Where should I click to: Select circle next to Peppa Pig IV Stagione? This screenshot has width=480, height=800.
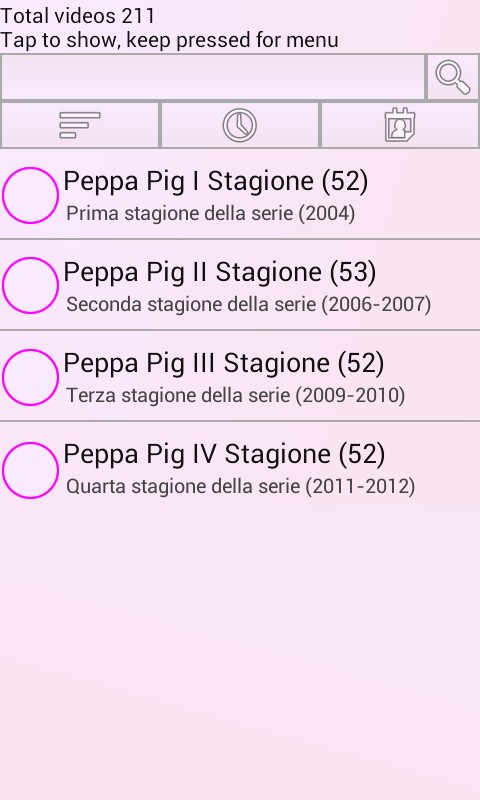(x=30, y=470)
